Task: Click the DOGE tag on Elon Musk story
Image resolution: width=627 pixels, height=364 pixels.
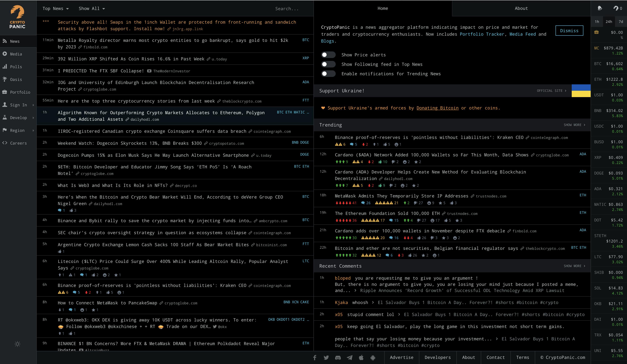Action: (305, 154)
